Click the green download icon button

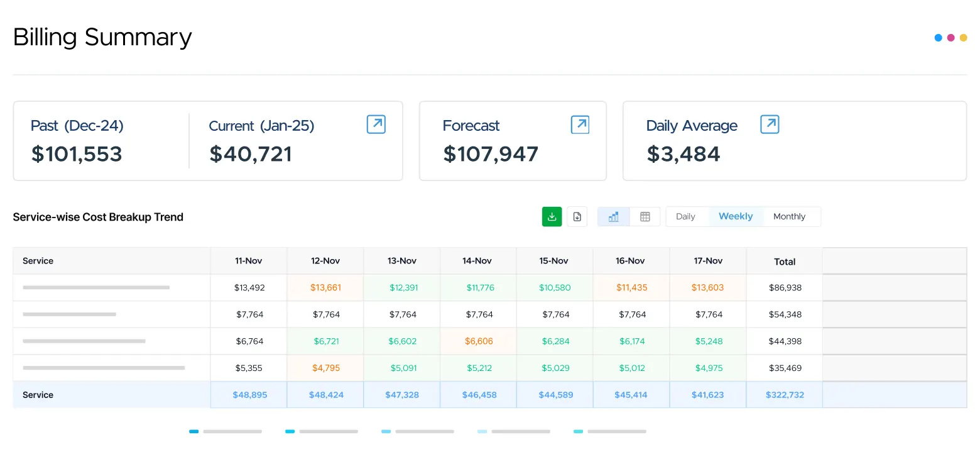point(552,217)
